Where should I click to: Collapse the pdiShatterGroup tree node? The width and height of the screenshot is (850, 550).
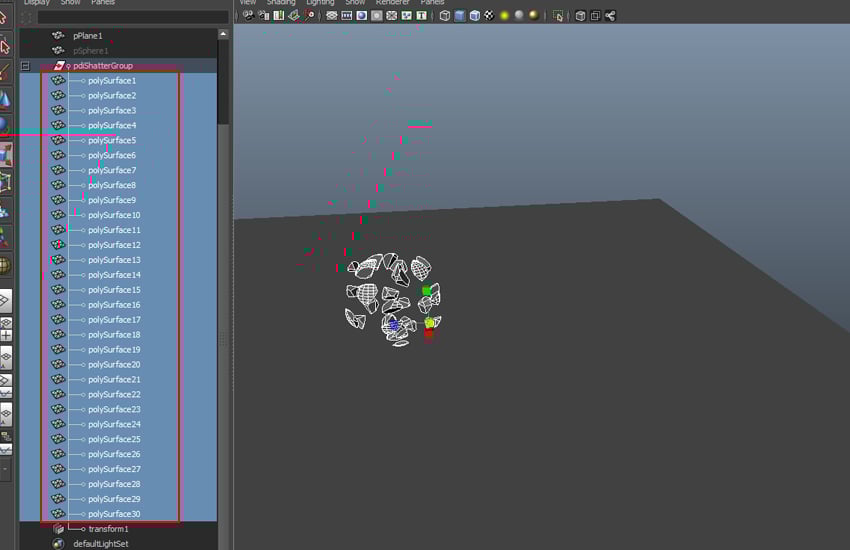pyautogui.click(x=25, y=66)
